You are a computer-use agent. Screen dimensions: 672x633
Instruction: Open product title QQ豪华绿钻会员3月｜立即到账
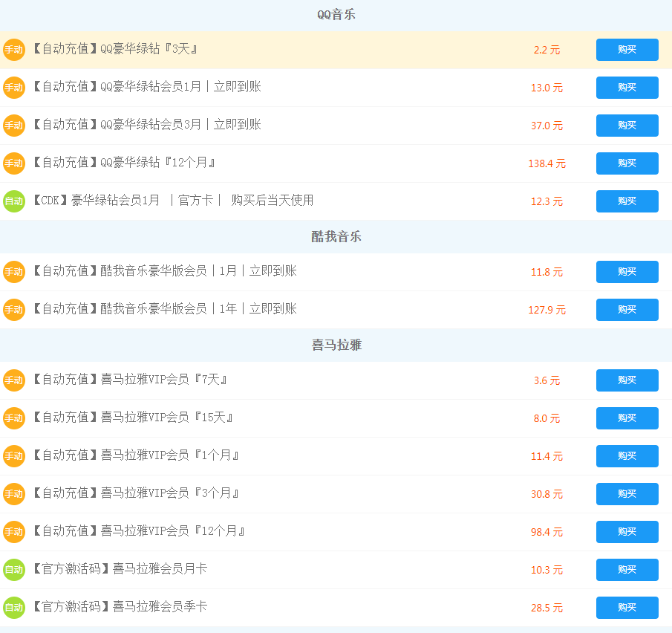(147, 125)
